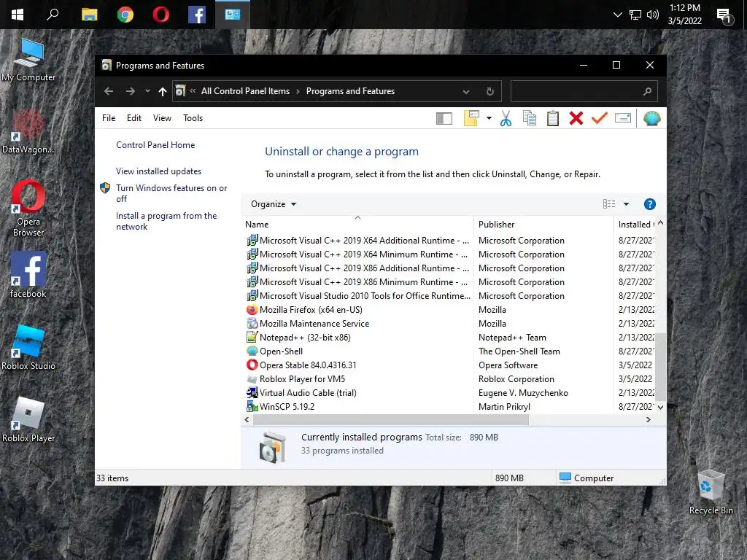The width and height of the screenshot is (747, 560).
Task: Open the File menu
Action: (109, 118)
